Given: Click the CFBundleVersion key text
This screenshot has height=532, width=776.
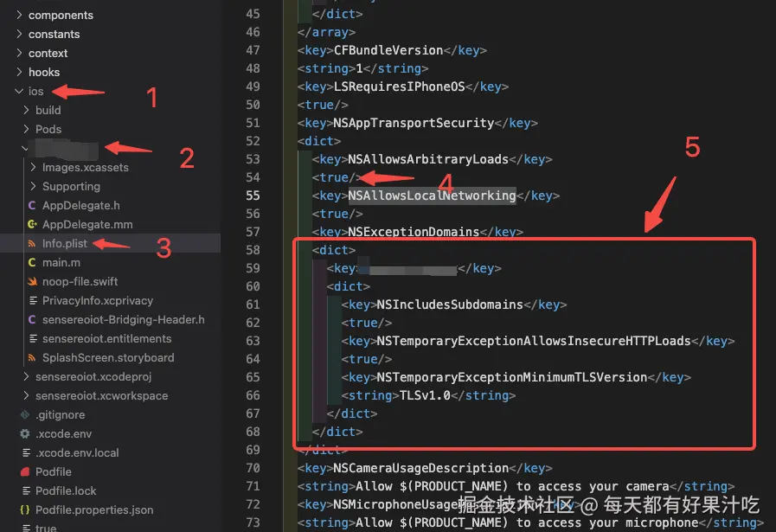Looking at the screenshot, I should point(388,50).
